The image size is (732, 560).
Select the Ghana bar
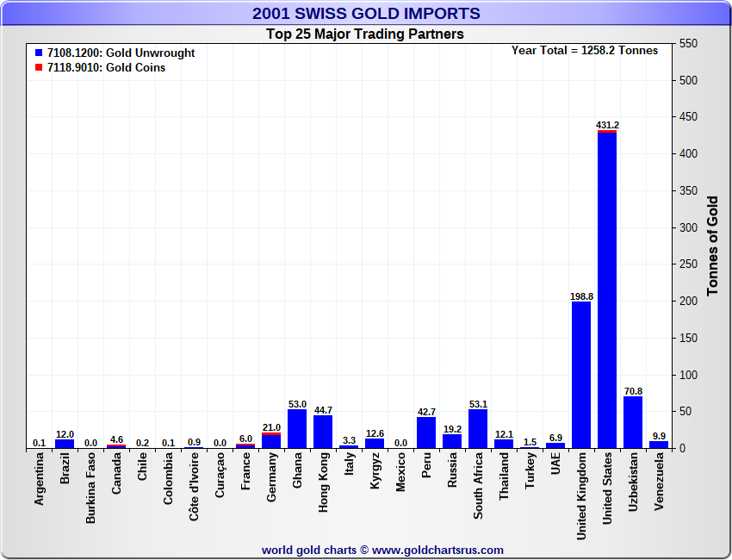click(297, 428)
